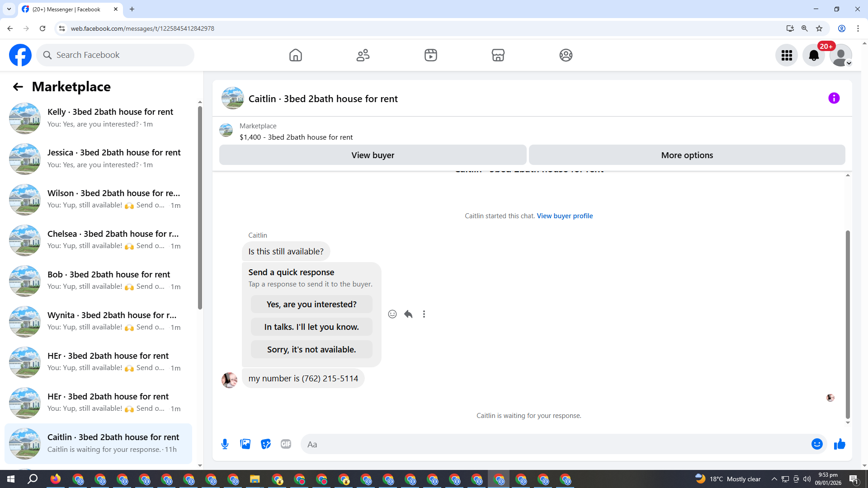Open the Facebook menu grid icon
This screenshot has width=868, height=488.
(787, 55)
